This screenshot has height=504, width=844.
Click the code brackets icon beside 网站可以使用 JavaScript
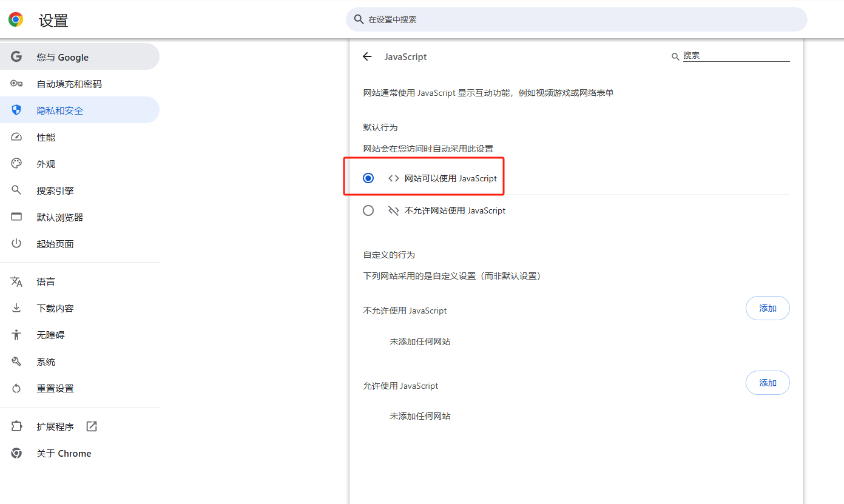(394, 178)
